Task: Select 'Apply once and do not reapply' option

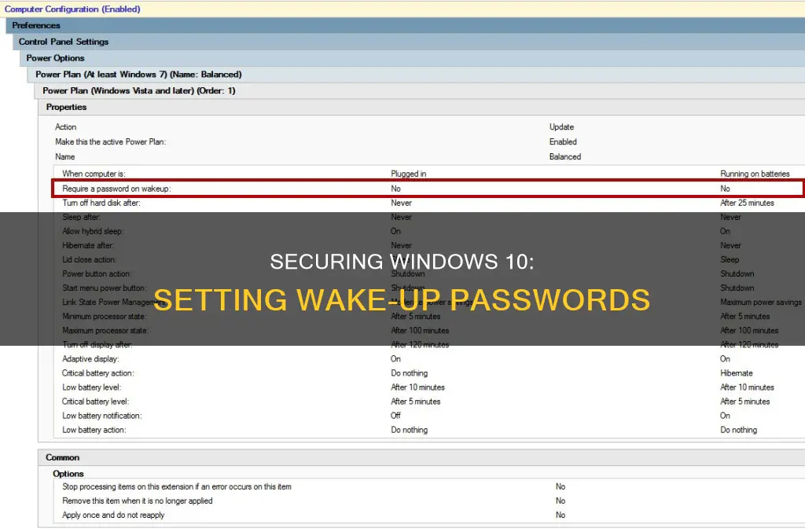Action: point(113,515)
